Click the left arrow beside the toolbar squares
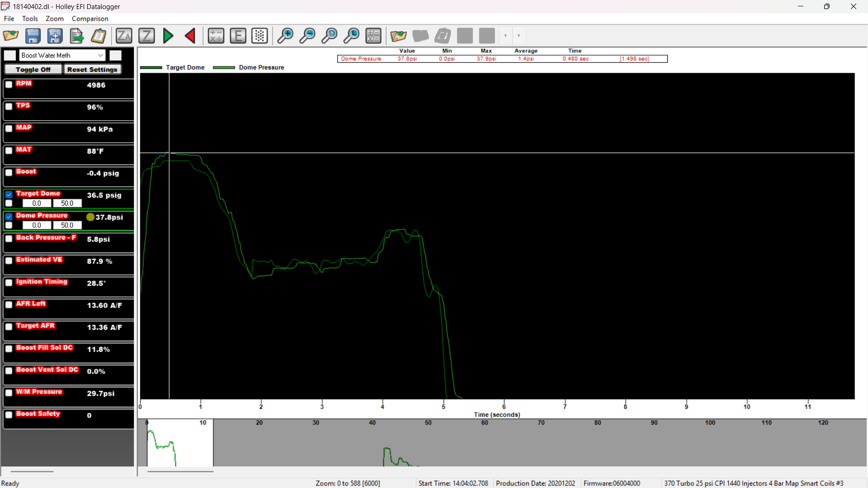 [x=504, y=36]
